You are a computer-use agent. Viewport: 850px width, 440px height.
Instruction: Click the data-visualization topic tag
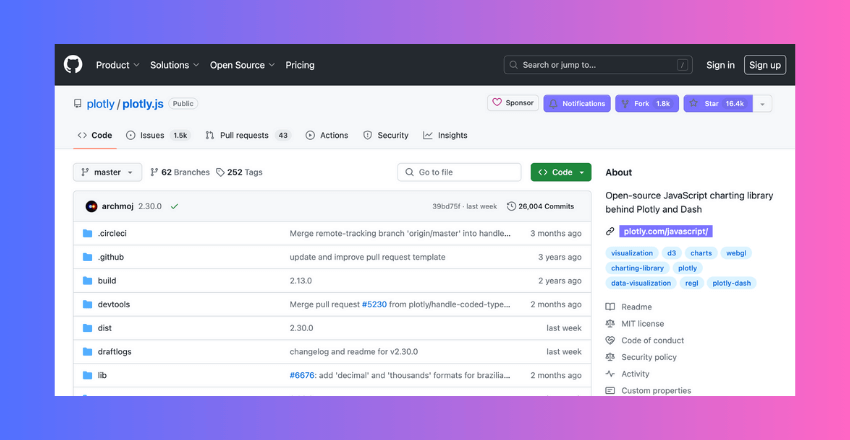[x=641, y=283]
